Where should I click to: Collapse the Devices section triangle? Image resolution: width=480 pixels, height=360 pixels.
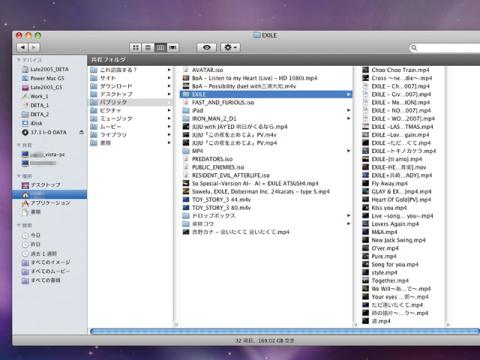coord(19,60)
